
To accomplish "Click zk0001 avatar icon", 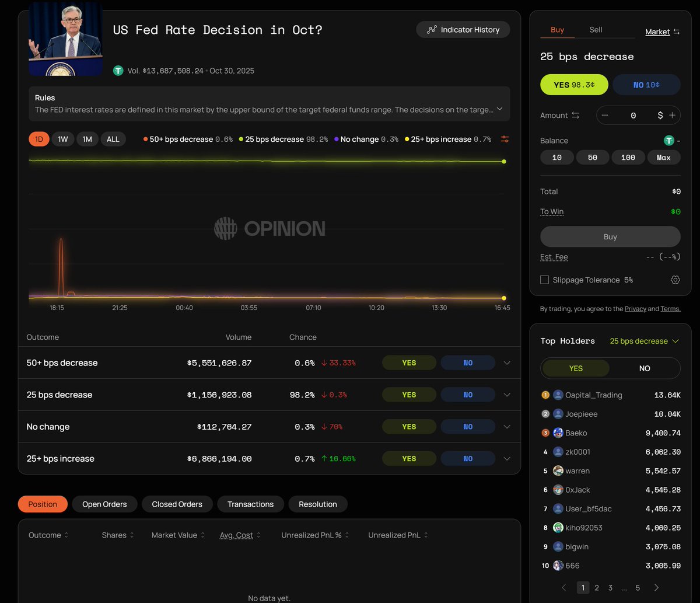I will pyautogui.click(x=558, y=452).
